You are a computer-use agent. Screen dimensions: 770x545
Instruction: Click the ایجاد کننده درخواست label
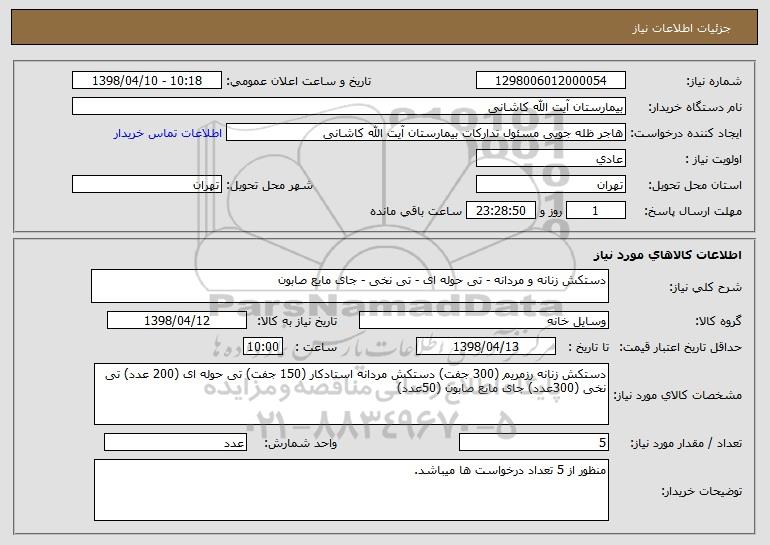686,133
